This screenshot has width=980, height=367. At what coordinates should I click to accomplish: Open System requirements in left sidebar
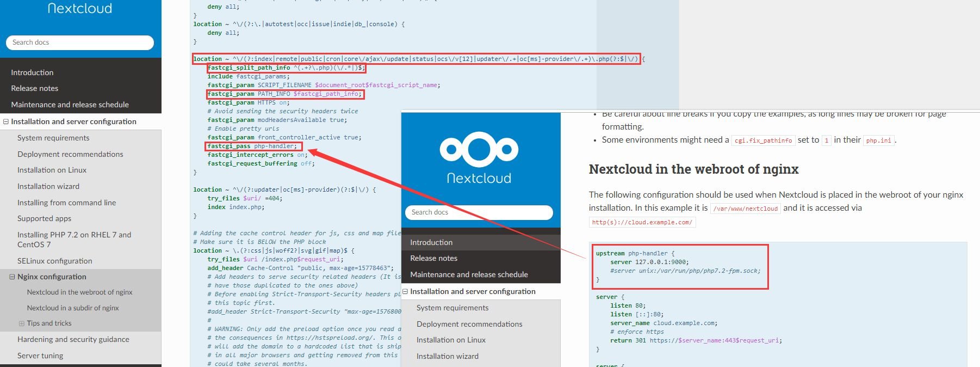point(53,138)
